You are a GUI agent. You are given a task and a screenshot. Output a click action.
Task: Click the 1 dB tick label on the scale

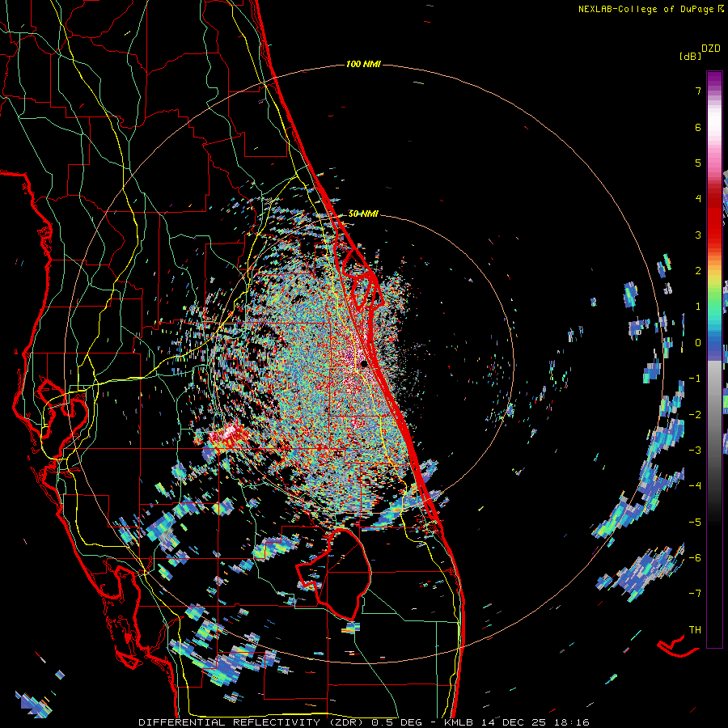[698, 307]
